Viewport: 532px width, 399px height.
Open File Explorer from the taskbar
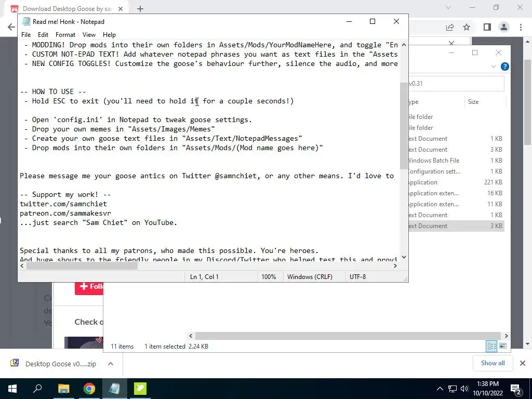[x=63, y=389]
